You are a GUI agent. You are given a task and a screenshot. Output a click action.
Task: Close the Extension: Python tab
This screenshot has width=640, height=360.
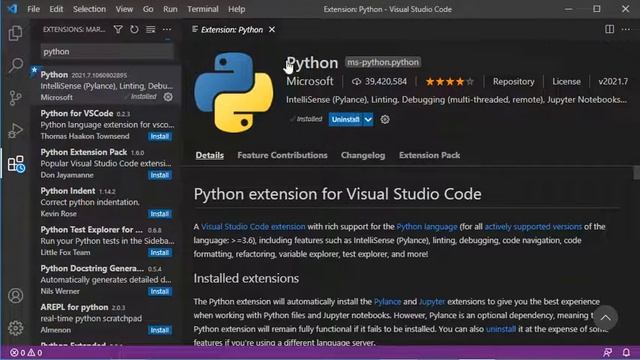point(272,29)
